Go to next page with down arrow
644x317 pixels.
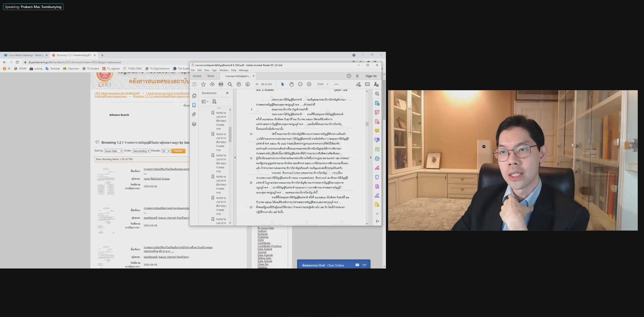pyautogui.click(x=248, y=84)
